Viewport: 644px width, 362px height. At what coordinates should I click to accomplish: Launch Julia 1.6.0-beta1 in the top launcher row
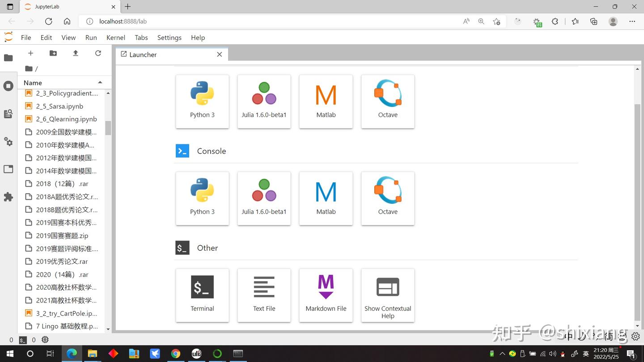[x=264, y=101]
